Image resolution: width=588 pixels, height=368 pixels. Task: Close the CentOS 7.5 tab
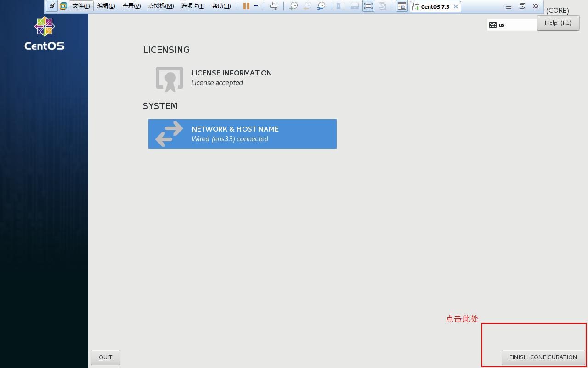455,6
